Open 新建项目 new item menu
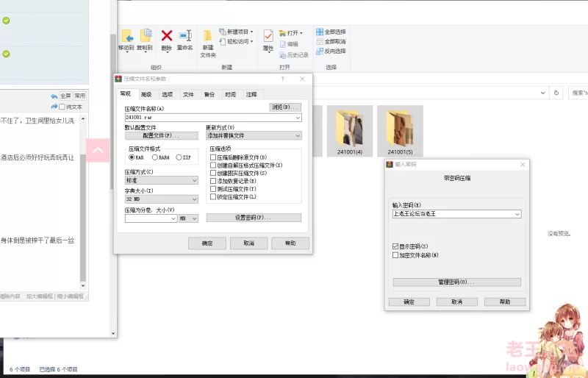Screen dimensions: 588x378 [x=236, y=32]
